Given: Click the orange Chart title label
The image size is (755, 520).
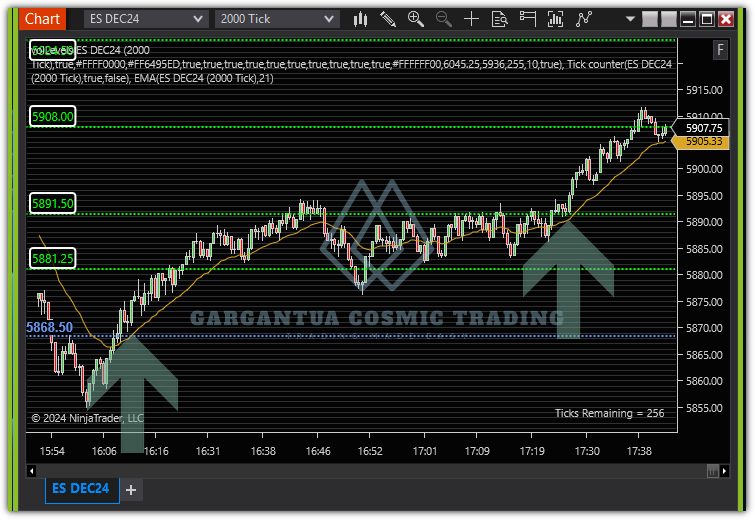Looking at the screenshot, I should (x=42, y=19).
